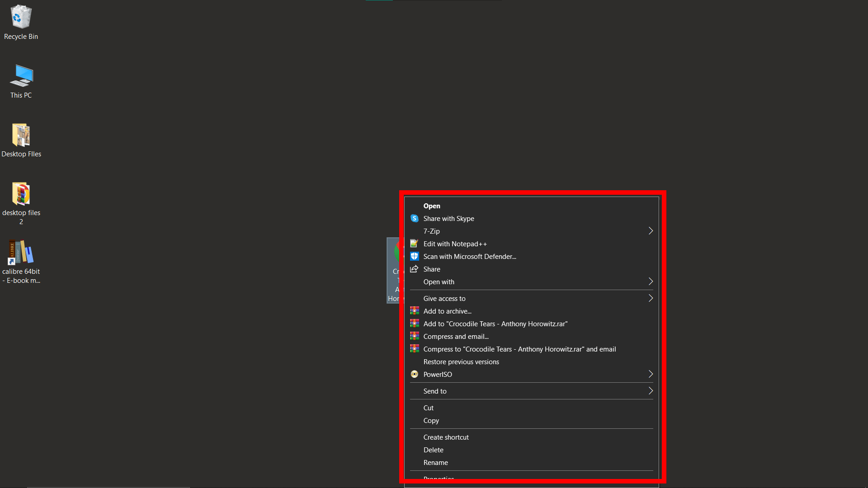868x488 pixels.
Task: Scan the file with Microsoft Defender
Action: click(469, 256)
